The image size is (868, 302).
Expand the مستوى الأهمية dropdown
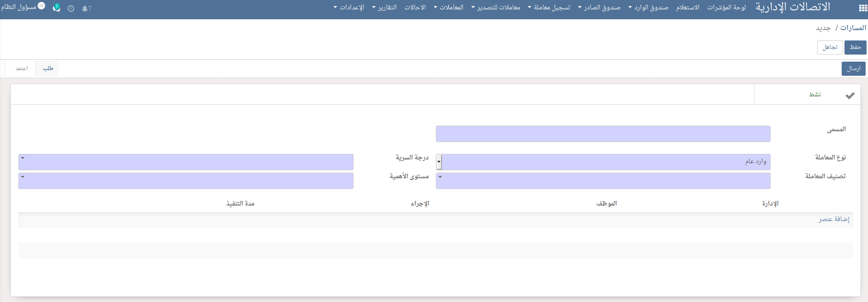[x=186, y=181]
